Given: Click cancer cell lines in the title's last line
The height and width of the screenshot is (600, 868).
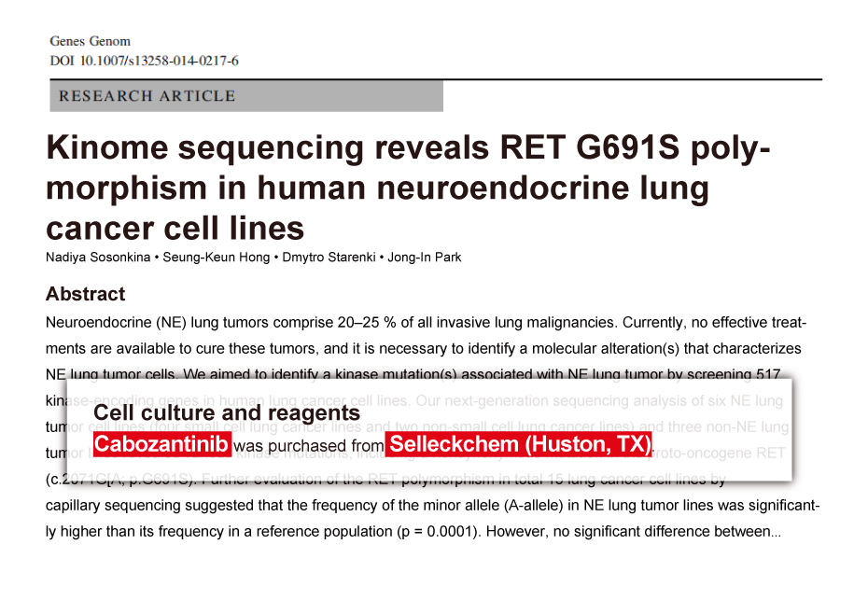Looking at the screenshot, I should [x=175, y=227].
